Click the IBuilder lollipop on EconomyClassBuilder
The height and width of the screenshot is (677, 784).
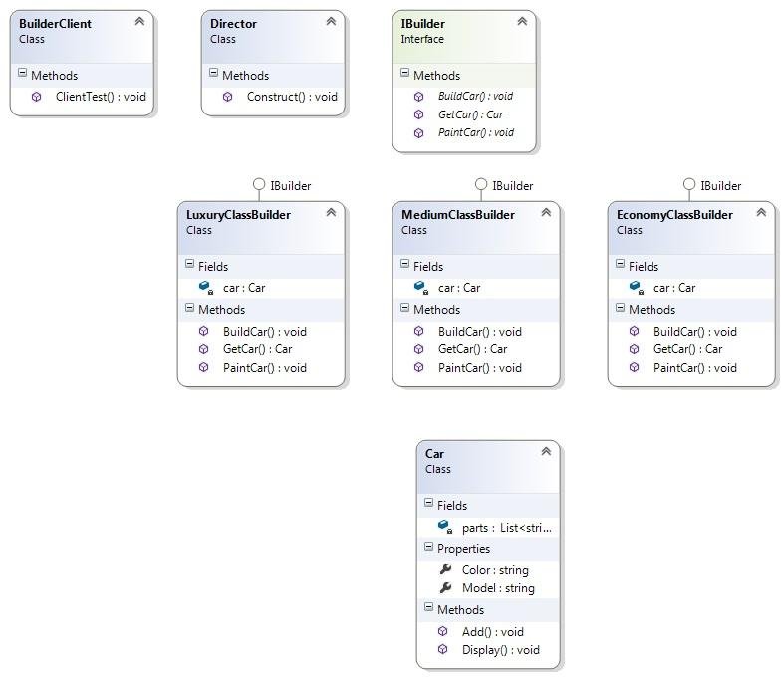point(688,184)
